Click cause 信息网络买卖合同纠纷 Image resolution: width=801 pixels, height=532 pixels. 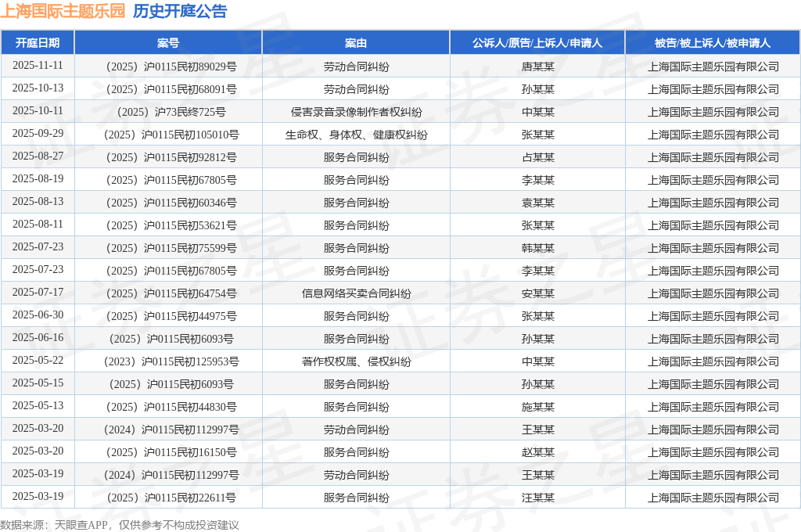point(356,293)
